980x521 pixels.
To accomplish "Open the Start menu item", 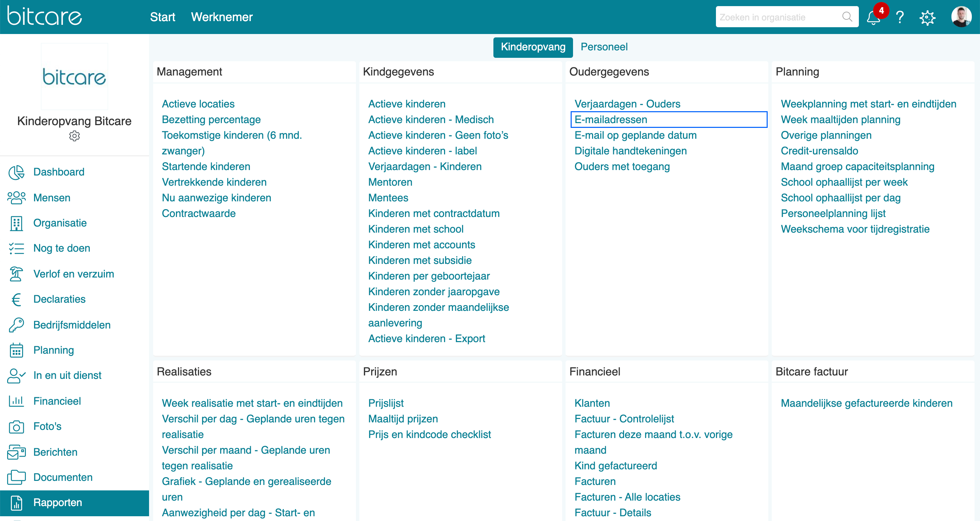I will [x=162, y=17].
